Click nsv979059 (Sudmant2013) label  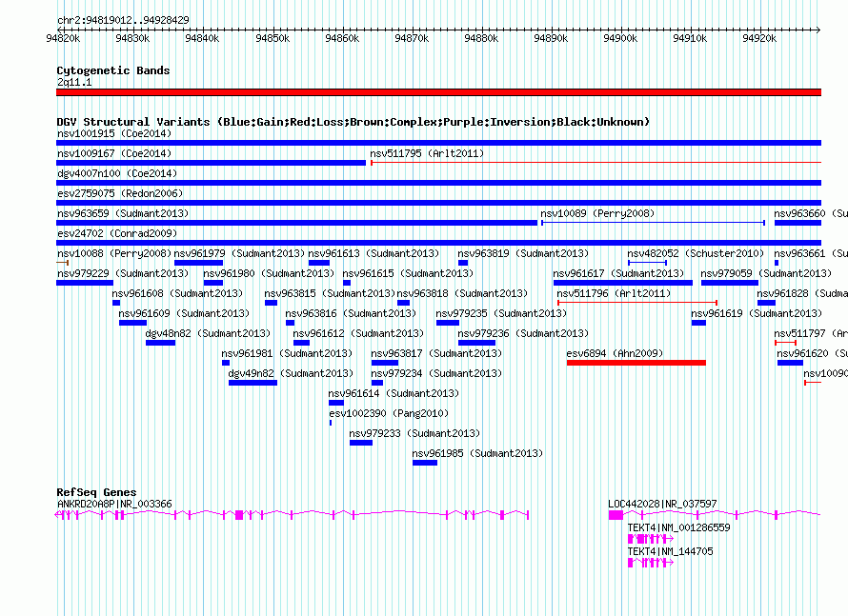766,273
